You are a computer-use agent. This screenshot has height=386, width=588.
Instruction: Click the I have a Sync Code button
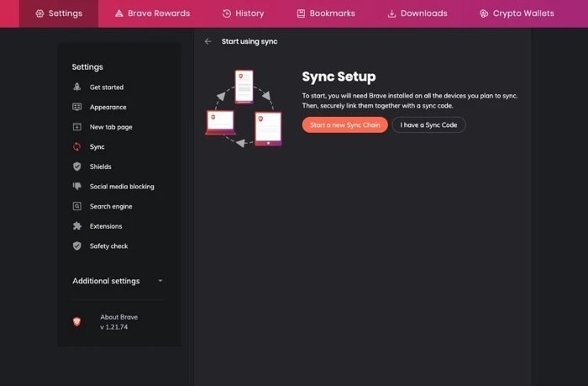(428, 125)
